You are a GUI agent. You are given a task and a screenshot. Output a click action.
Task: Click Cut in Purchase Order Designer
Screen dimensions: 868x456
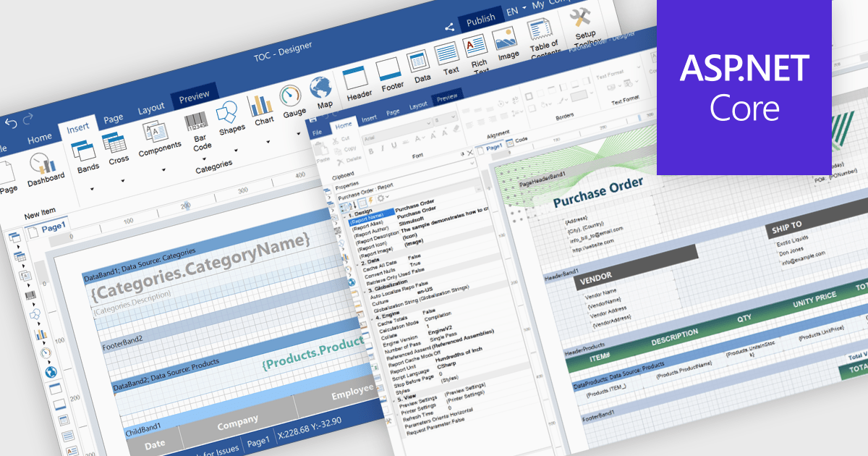click(x=341, y=139)
